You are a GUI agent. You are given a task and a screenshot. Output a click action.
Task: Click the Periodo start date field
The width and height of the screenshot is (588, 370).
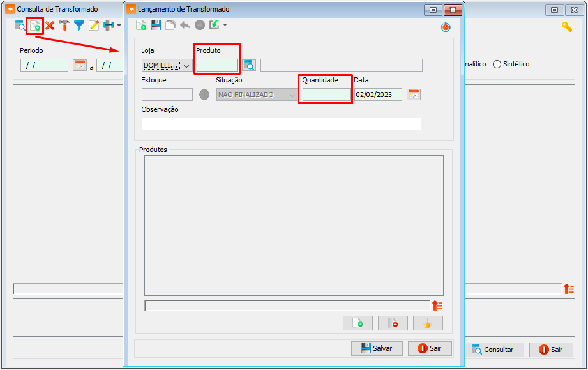(44, 65)
